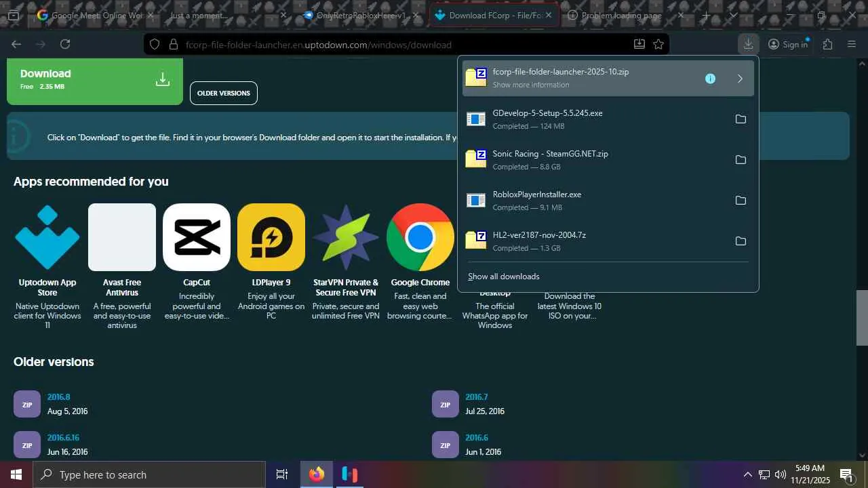The height and width of the screenshot is (488, 868).
Task: Click the install-page icon in address bar
Action: 639,44
